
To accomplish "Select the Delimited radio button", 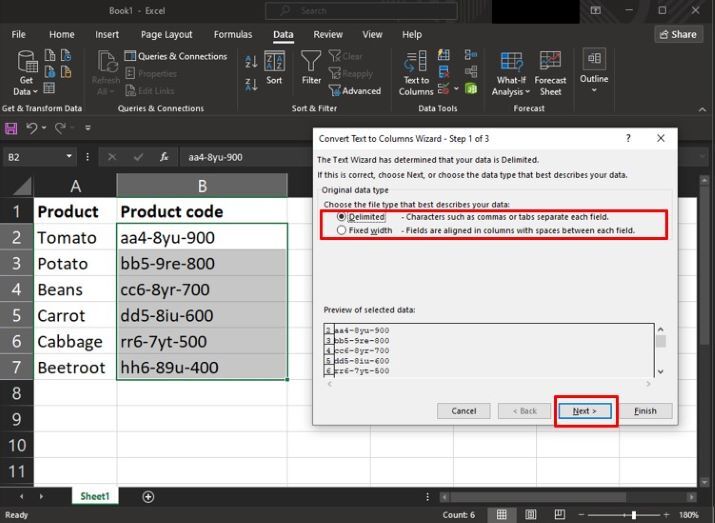I will point(342,216).
